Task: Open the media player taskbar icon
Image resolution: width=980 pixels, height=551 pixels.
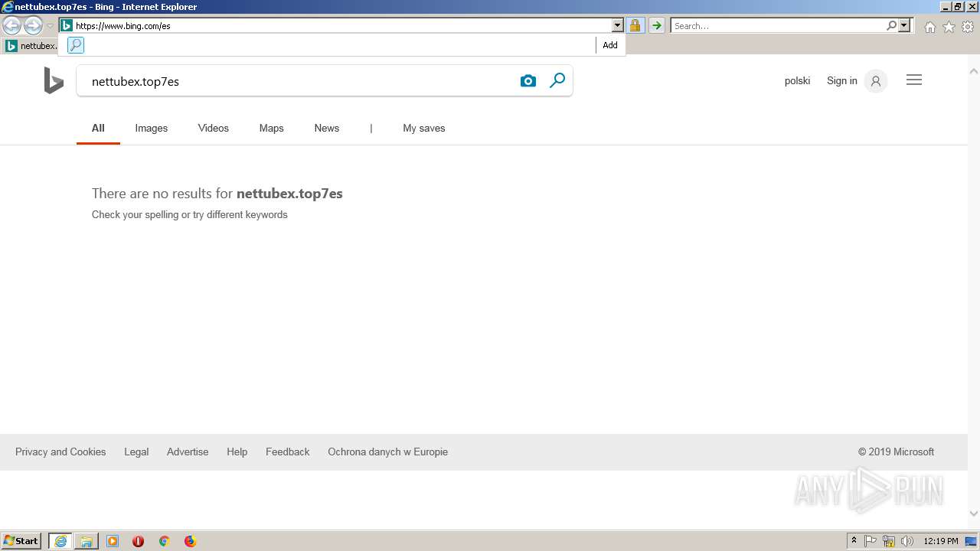Action: 113,541
